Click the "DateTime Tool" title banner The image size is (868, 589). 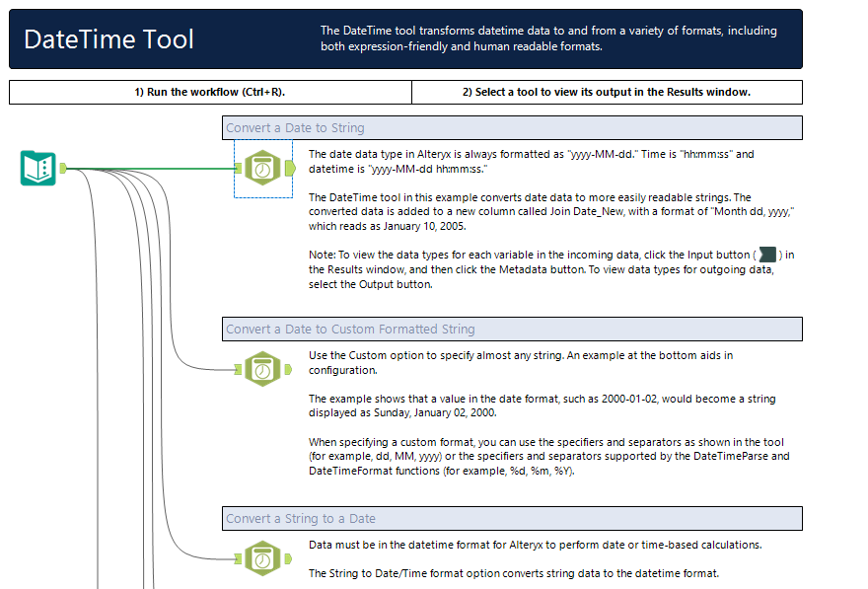click(x=109, y=39)
